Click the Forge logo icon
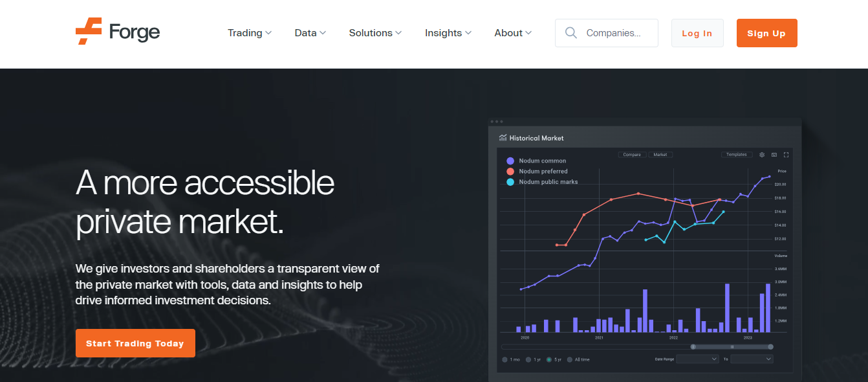Screen dimensions: 868x382 89,32
